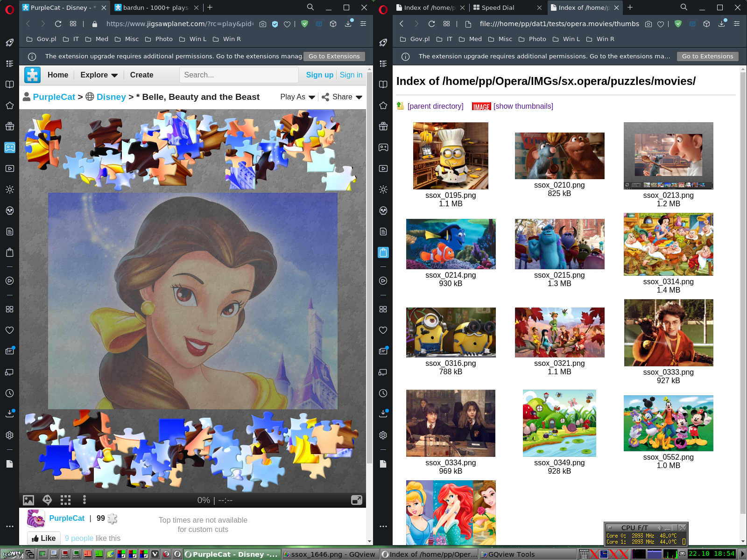
Task: Click inside the Jigsaw Planet Search field
Action: coord(239,75)
